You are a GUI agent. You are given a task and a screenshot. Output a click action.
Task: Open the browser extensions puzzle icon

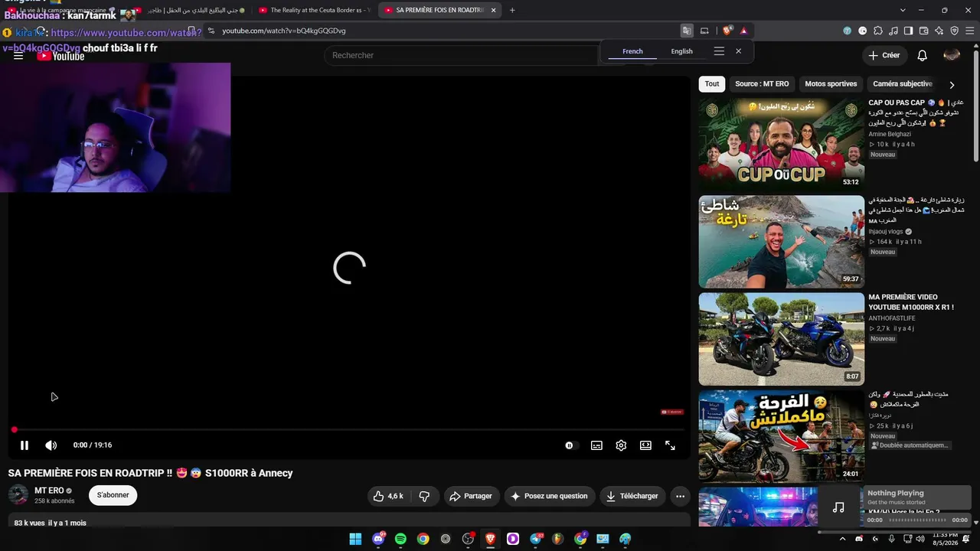point(878,31)
